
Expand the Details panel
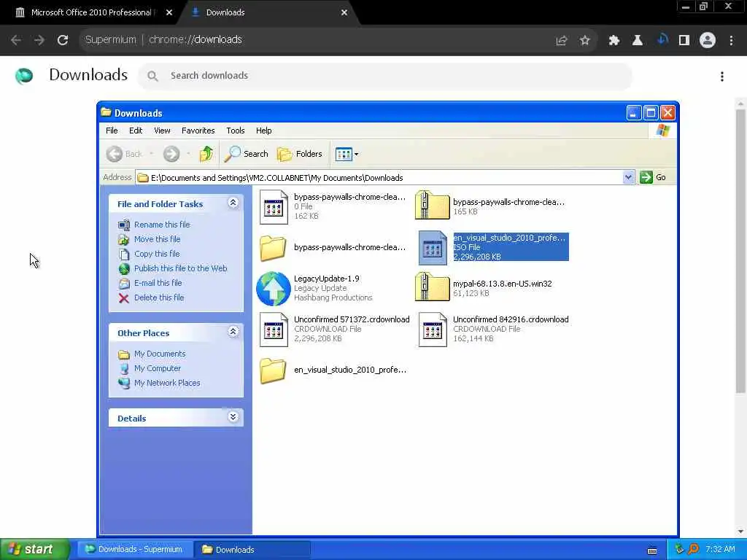(x=233, y=417)
